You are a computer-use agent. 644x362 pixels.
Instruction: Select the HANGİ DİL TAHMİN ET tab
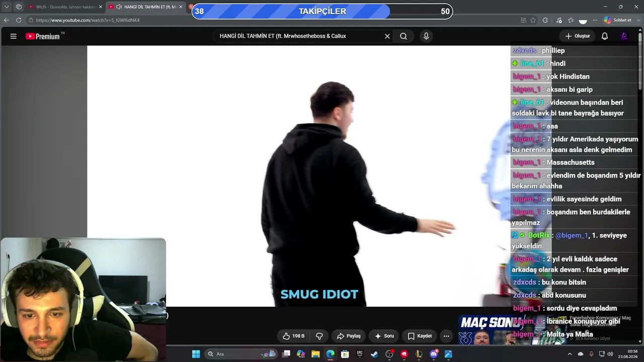[145, 7]
